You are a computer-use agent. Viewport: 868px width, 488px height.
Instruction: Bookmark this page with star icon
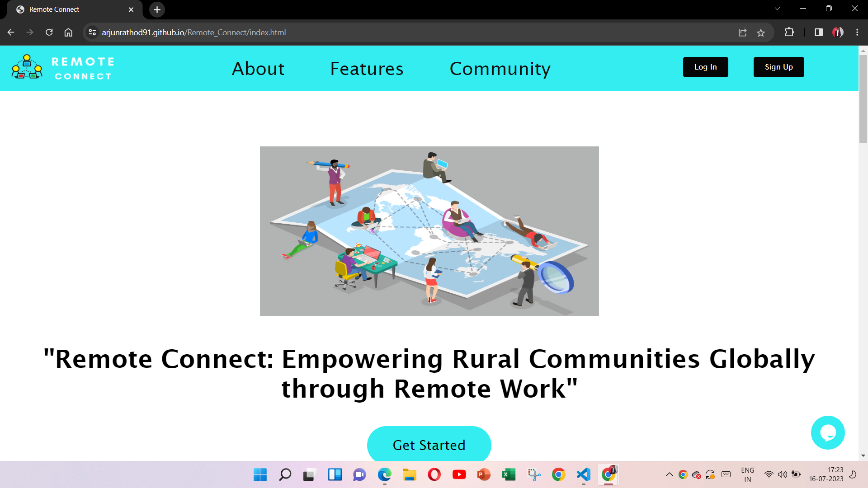point(761,33)
